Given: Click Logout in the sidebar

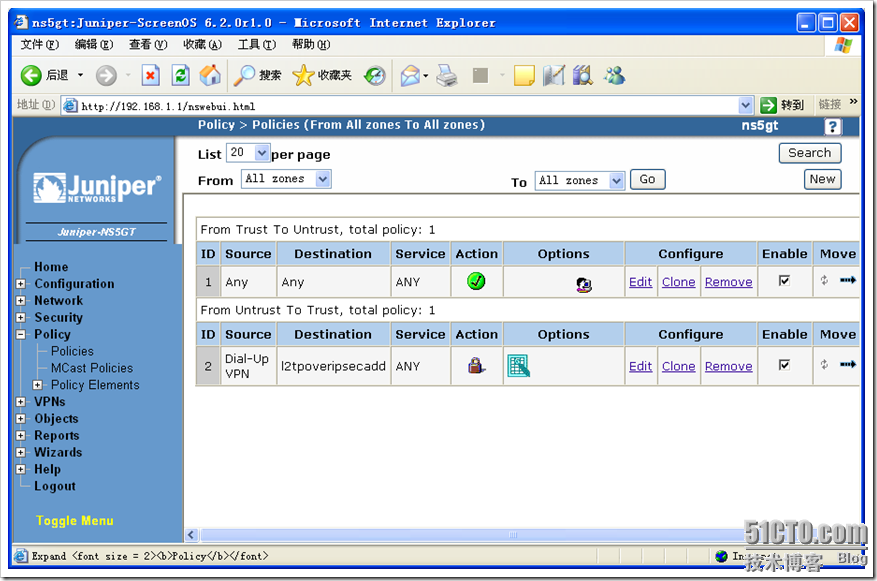Looking at the screenshot, I should pyautogui.click(x=55, y=486).
